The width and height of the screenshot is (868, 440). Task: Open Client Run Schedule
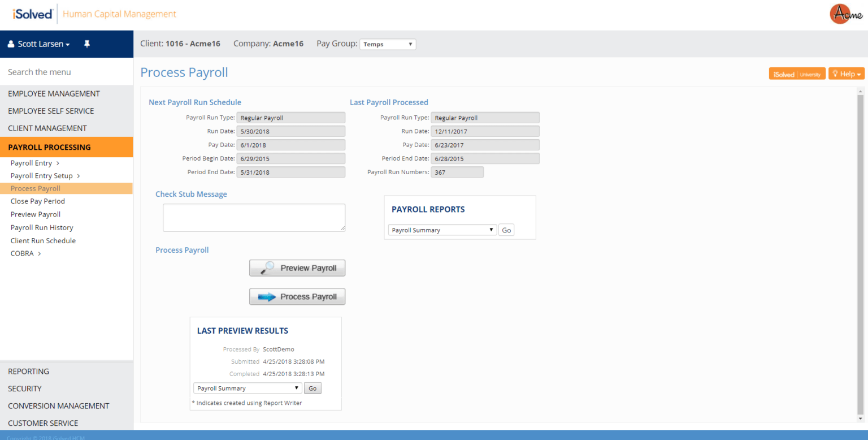tap(43, 240)
